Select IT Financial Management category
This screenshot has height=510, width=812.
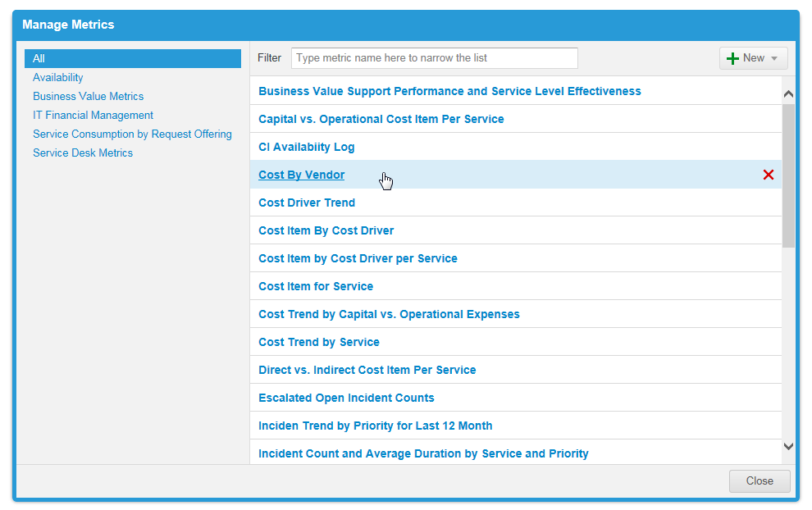[x=93, y=116]
